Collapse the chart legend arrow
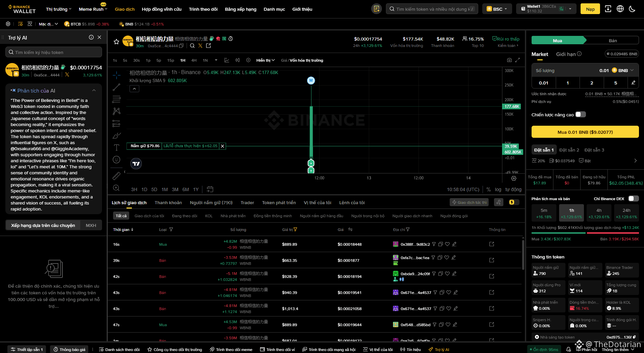 134,89
